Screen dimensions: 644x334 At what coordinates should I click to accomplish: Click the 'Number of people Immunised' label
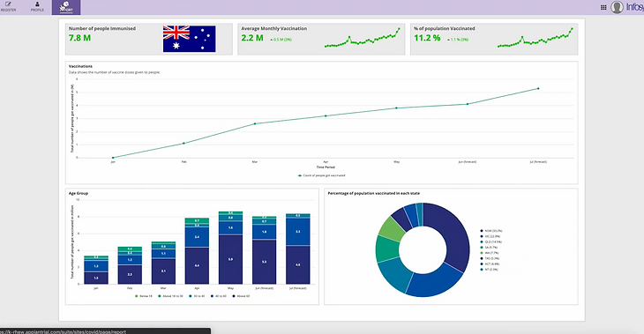101,29
